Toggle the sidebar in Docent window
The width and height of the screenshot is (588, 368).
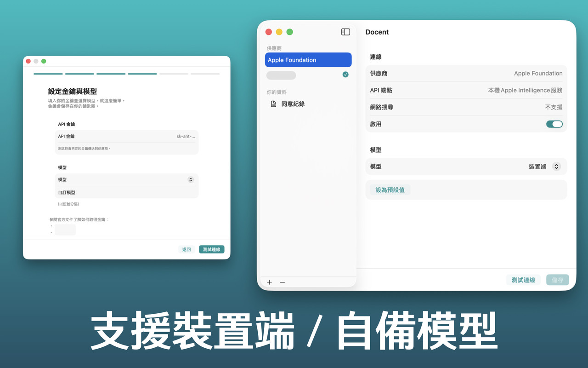pyautogui.click(x=345, y=32)
